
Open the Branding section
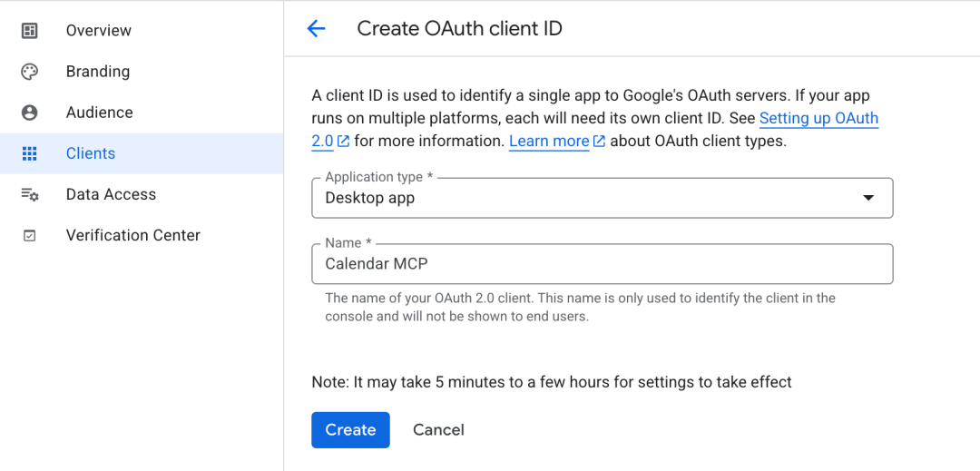pos(142,72)
